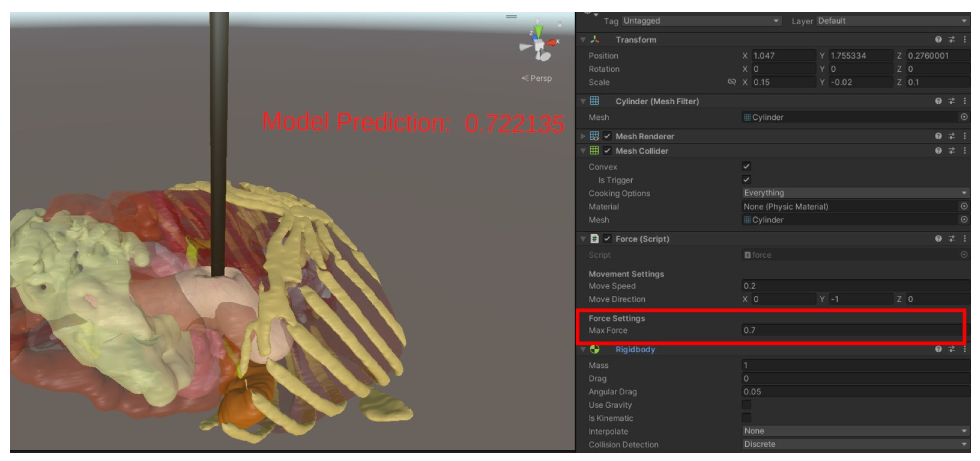Open the Mesh Collider preset settings icon
The height and width of the screenshot is (461, 980).
(952, 151)
